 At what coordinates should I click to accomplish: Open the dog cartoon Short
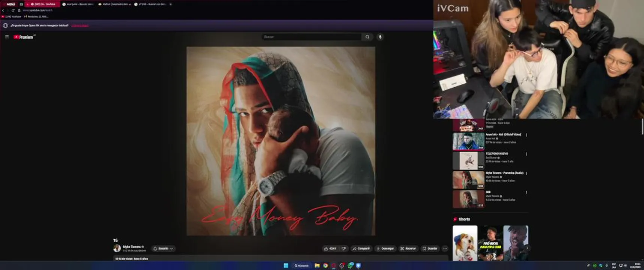[465, 243]
